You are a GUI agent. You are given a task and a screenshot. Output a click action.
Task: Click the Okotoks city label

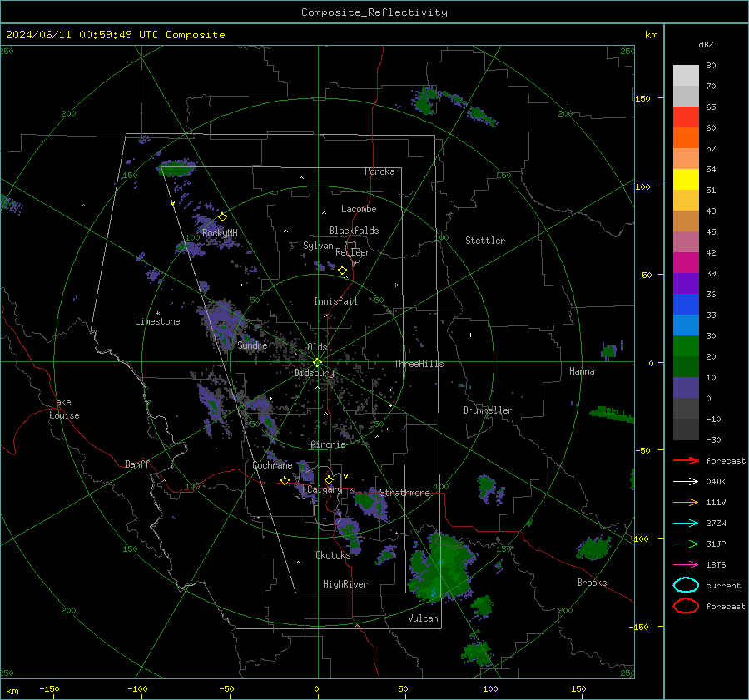(333, 554)
